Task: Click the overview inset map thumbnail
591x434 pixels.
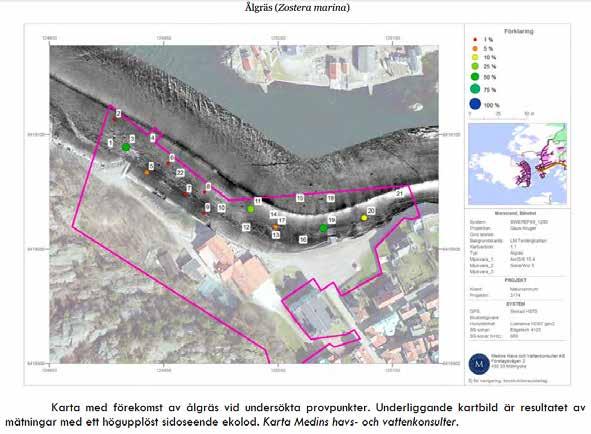Action: click(x=518, y=164)
